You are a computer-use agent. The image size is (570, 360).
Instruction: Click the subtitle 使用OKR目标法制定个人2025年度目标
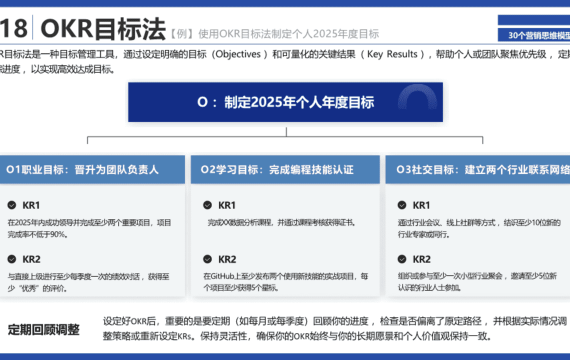point(289,34)
